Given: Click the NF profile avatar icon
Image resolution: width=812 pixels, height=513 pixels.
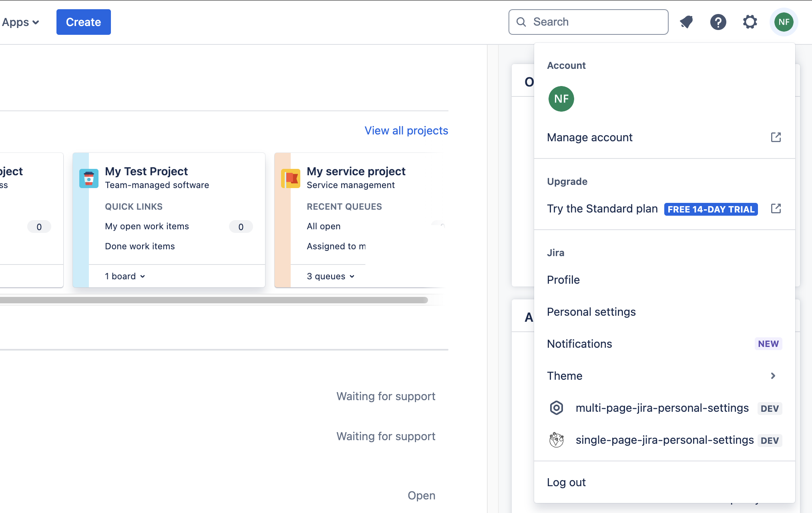Looking at the screenshot, I should pos(783,22).
